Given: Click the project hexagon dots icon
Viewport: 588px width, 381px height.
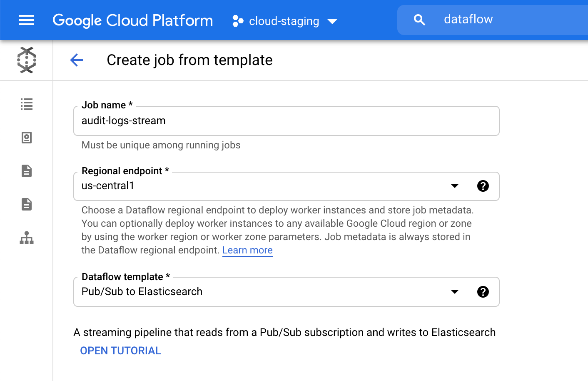Looking at the screenshot, I should [x=238, y=21].
